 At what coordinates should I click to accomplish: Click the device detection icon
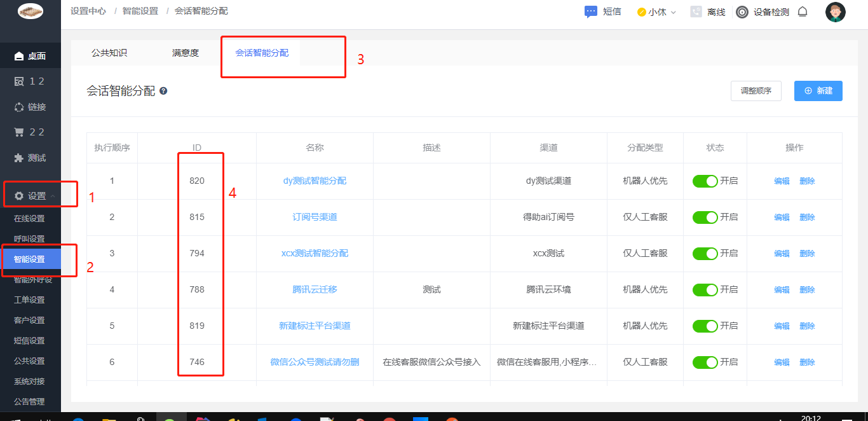point(742,12)
